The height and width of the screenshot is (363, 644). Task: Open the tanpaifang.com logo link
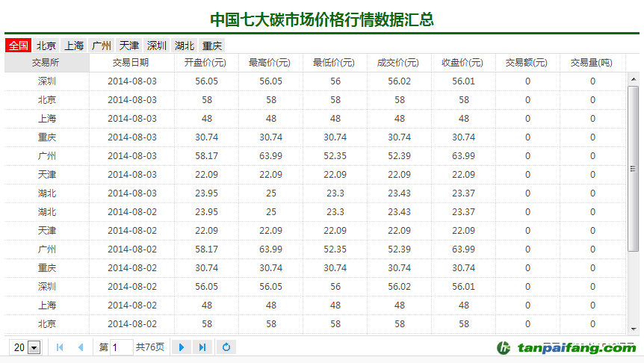click(x=567, y=348)
